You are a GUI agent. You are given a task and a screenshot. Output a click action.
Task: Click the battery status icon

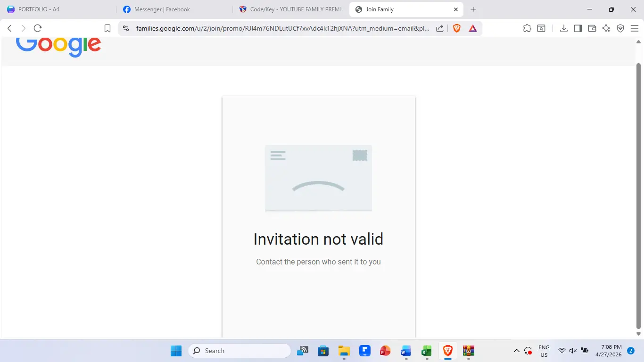click(585, 351)
